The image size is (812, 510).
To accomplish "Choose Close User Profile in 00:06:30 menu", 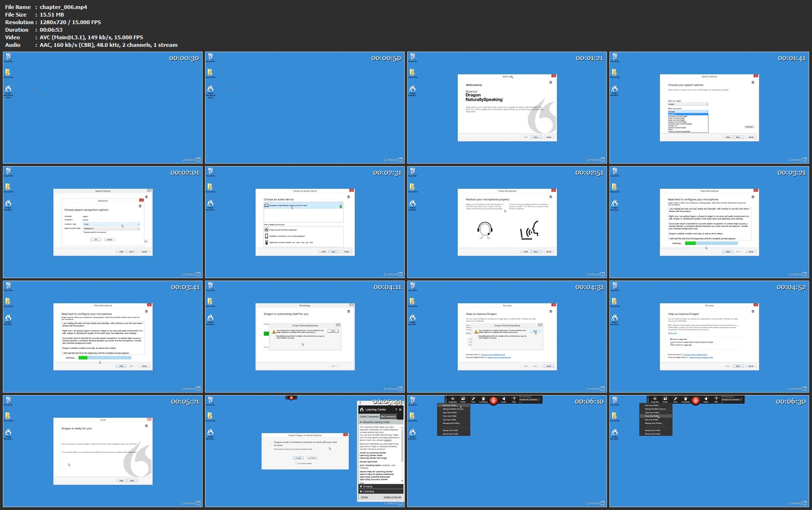I will pyautogui.click(x=656, y=416).
